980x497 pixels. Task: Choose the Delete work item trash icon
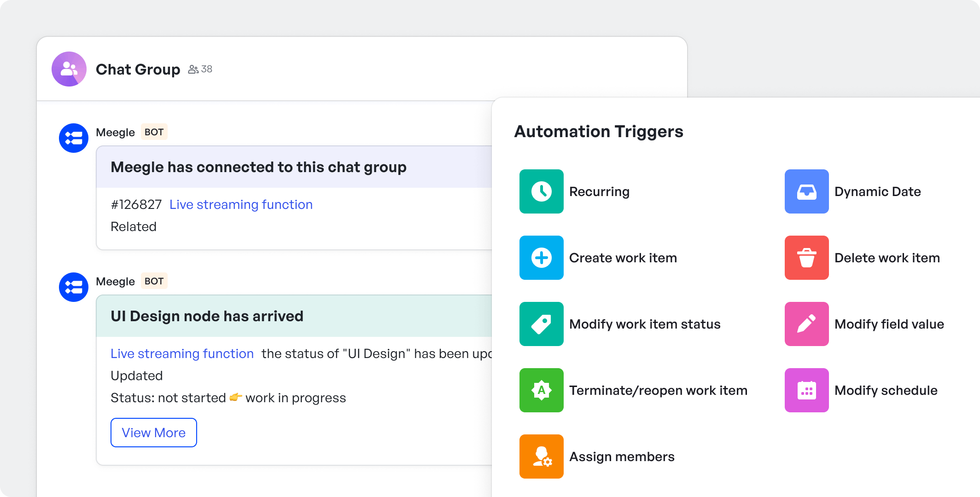806,258
